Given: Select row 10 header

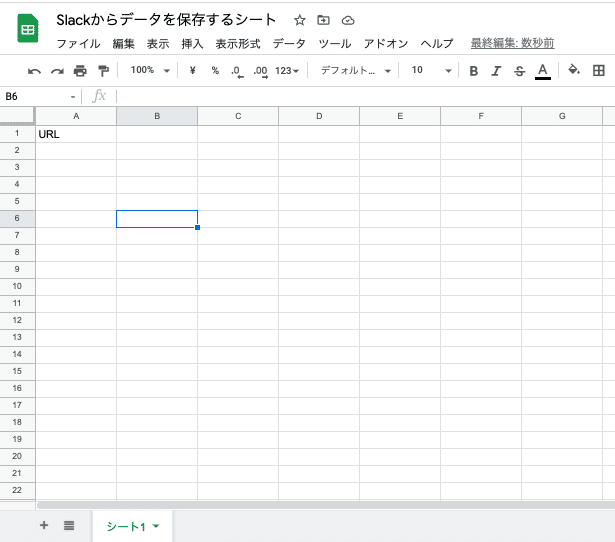Looking at the screenshot, I should point(17,287).
